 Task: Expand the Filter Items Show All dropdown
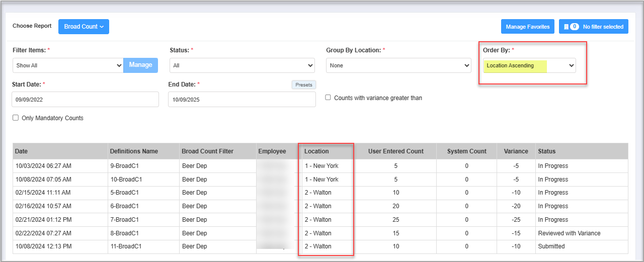point(67,65)
